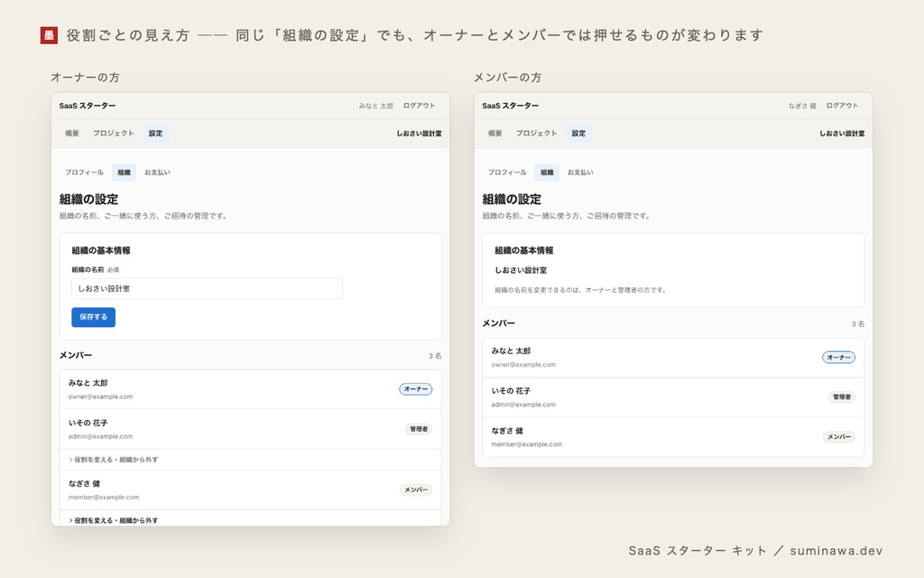Select なぎさ 健 row in owner view
The height and width of the screenshot is (578, 924).
[x=251, y=490]
